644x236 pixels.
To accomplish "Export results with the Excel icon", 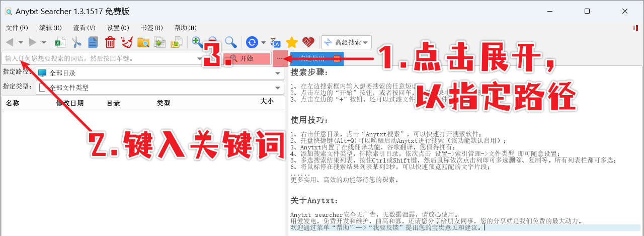I will tap(60, 42).
